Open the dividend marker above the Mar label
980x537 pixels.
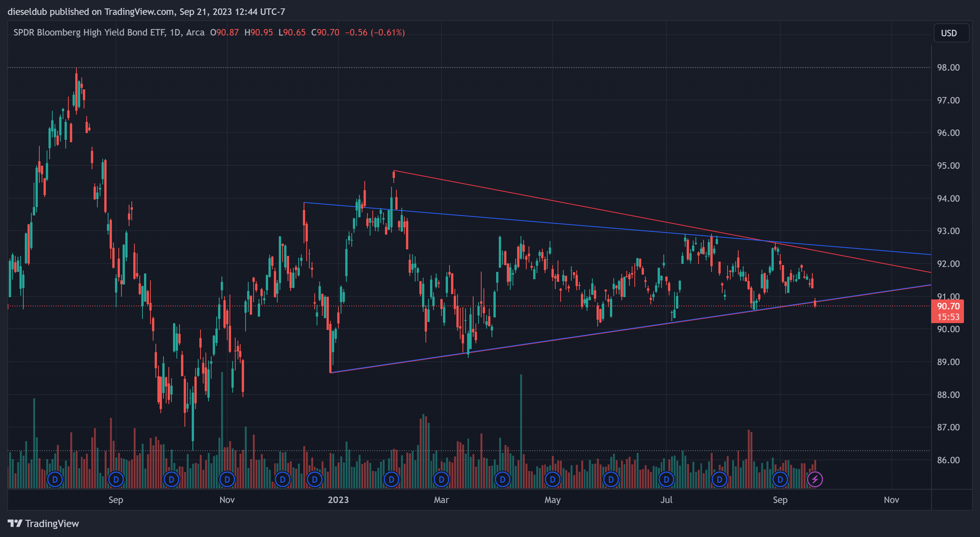[x=441, y=479]
